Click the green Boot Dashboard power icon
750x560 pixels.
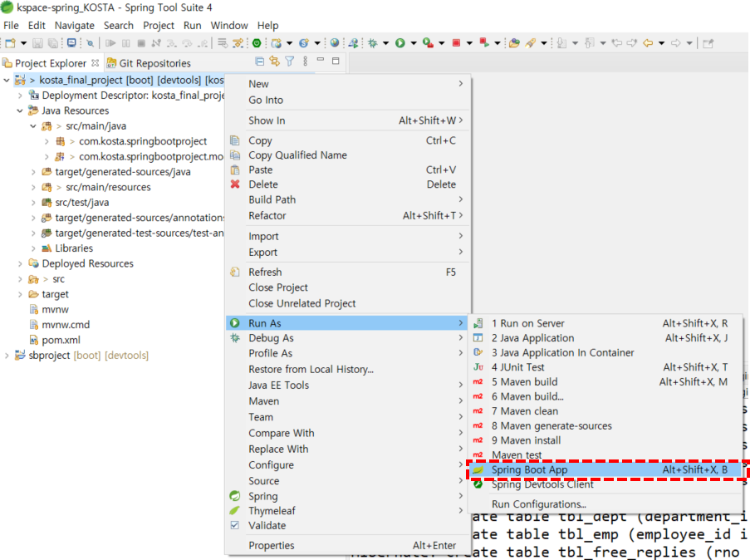pyautogui.click(x=257, y=43)
